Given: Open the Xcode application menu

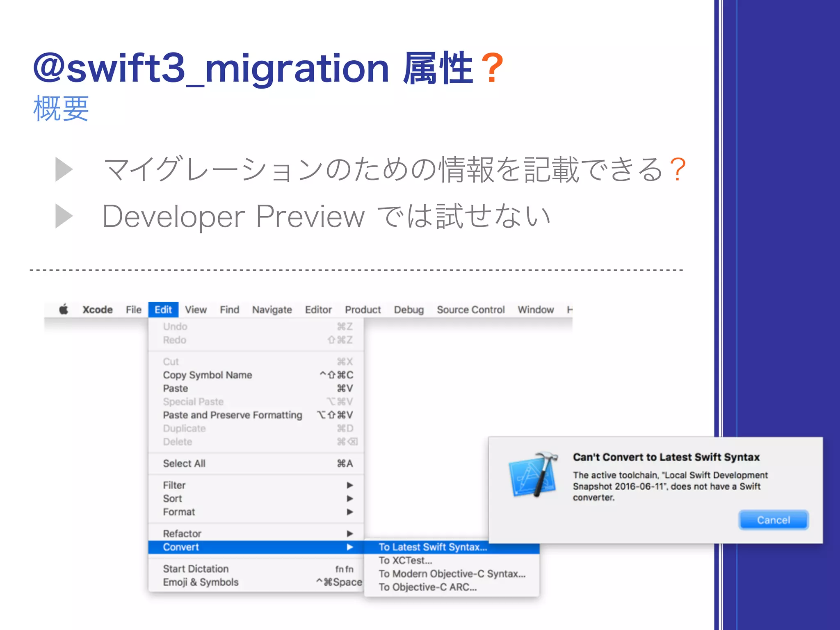Looking at the screenshot, I should 97,310.
